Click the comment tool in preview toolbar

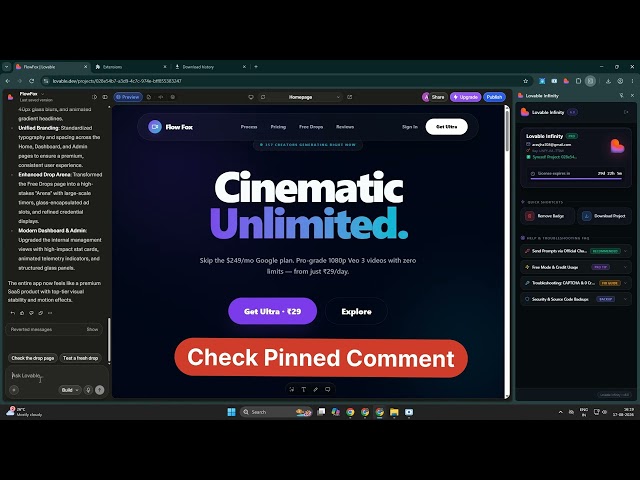tap(327, 389)
